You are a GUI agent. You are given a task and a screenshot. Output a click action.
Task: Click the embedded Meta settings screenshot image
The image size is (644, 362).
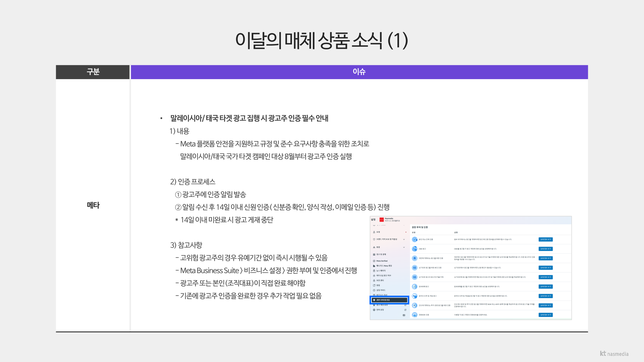[471, 268]
